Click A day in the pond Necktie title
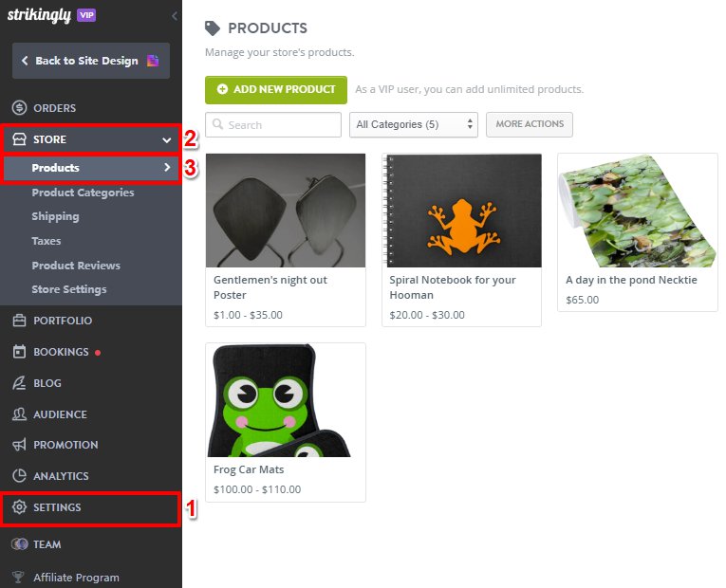The height and width of the screenshot is (588, 726). click(631, 280)
